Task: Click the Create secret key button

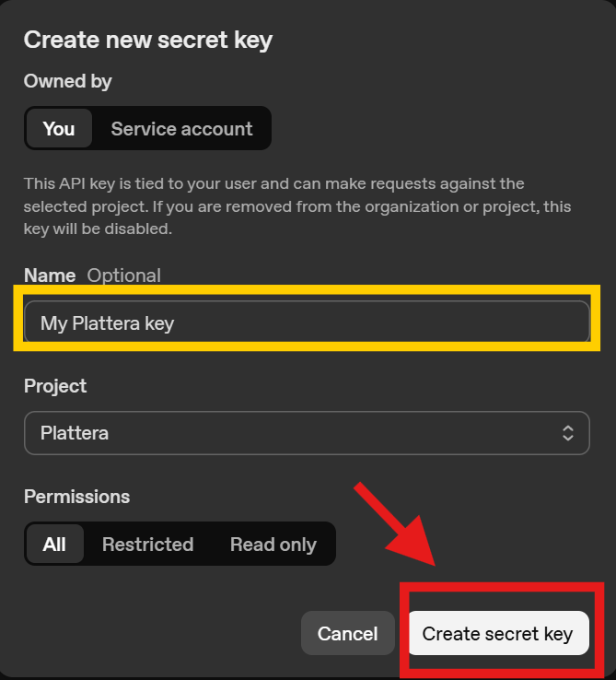Action: (497, 634)
